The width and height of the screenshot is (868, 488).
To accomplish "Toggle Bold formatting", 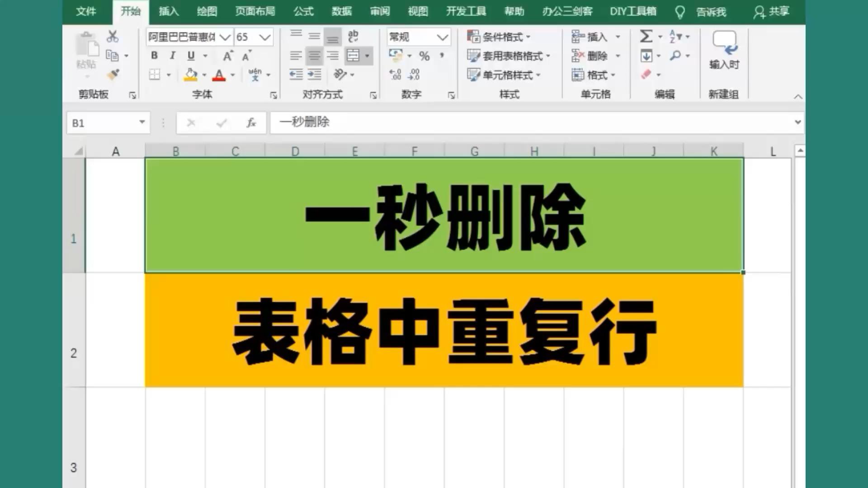I will pos(154,56).
